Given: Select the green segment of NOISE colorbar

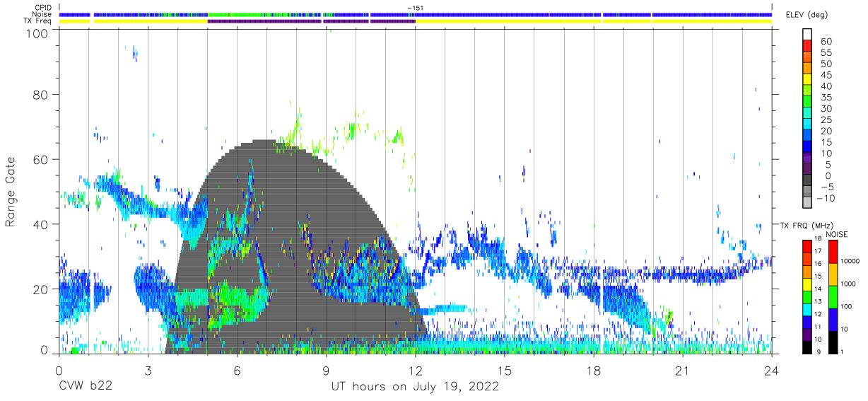Looking at the screenshot, I should pyautogui.click(x=833, y=297).
